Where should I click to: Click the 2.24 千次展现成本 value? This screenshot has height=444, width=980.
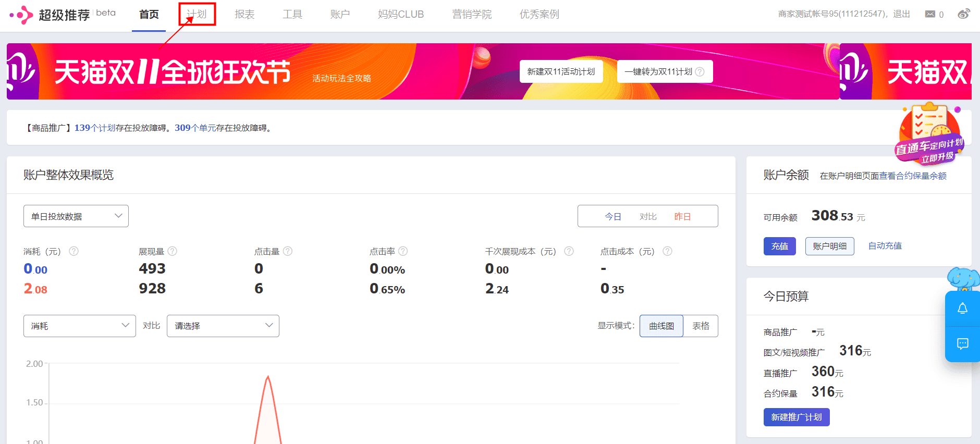click(497, 289)
